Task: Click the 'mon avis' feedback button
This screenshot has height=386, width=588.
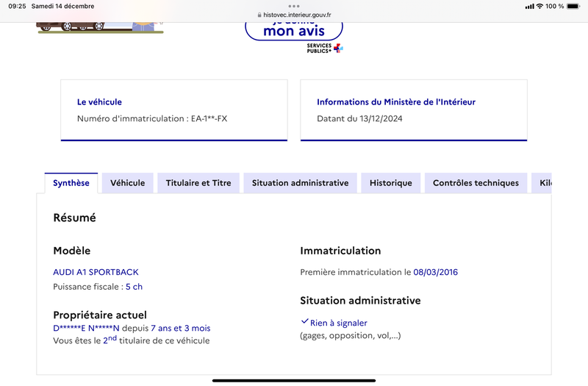Action: (x=293, y=31)
